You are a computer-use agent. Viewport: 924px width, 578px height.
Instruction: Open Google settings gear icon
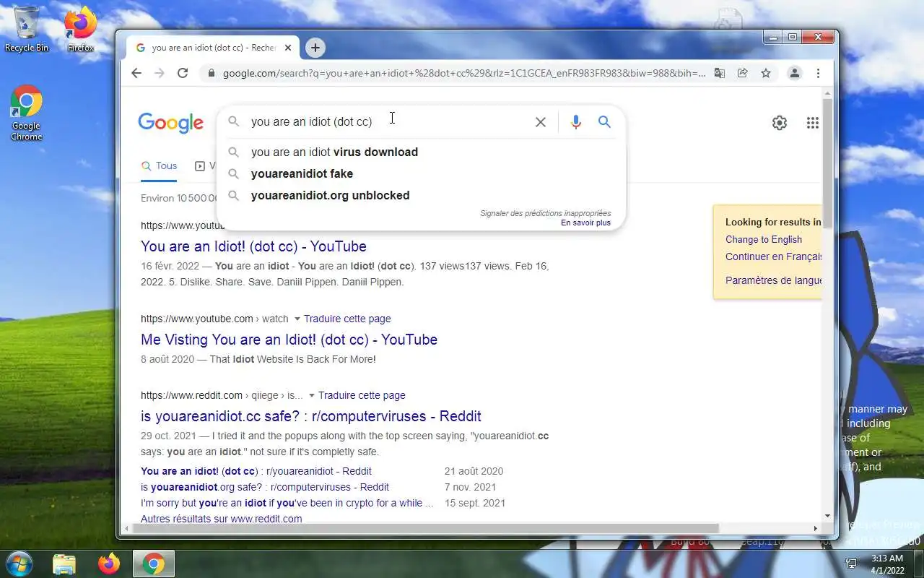[x=780, y=123]
